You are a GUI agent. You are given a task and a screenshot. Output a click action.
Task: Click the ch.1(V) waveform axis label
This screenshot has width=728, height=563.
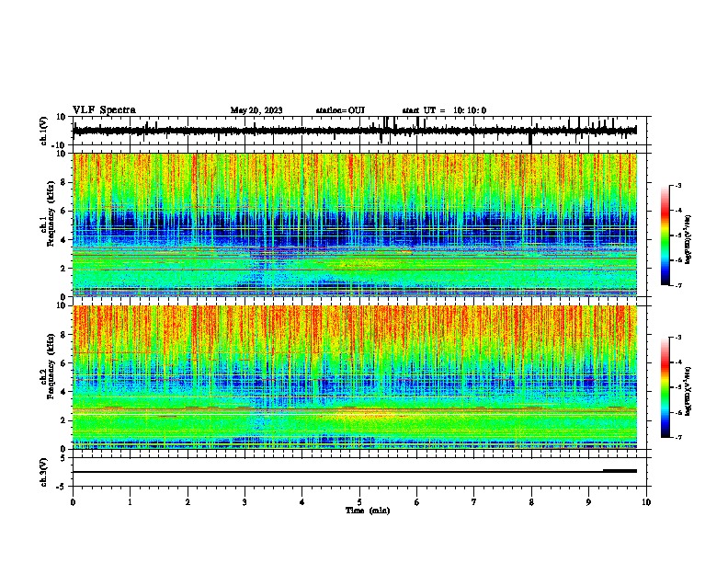(x=43, y=131)
